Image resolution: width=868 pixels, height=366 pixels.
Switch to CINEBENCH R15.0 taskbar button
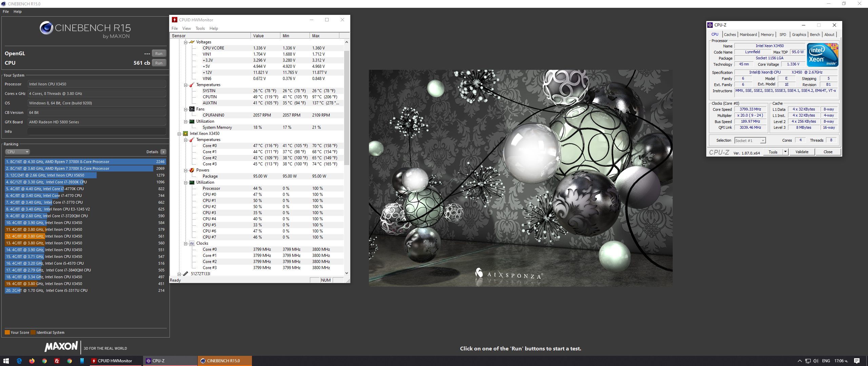pos(224,361)
